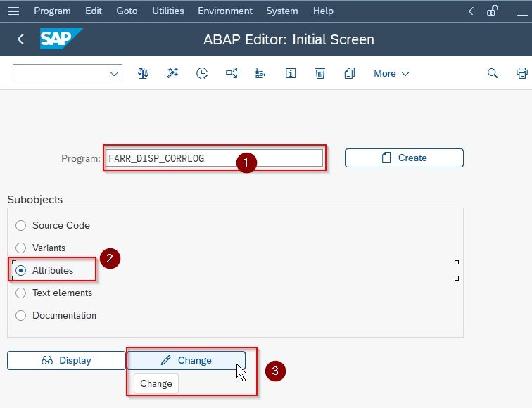The width and height of the screenshot is (532, 408).
Task: Open the where-used list icon
Action: (x=232, y=73)
